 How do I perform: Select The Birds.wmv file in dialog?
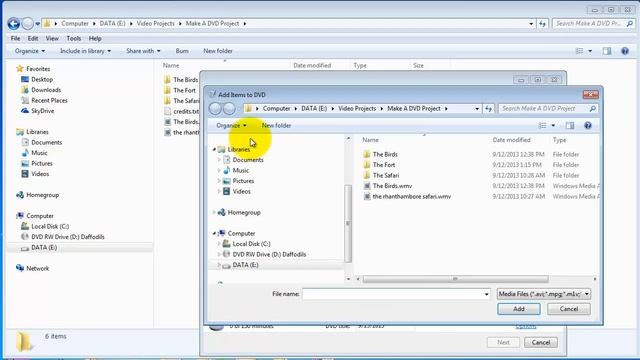pos(392,186)
